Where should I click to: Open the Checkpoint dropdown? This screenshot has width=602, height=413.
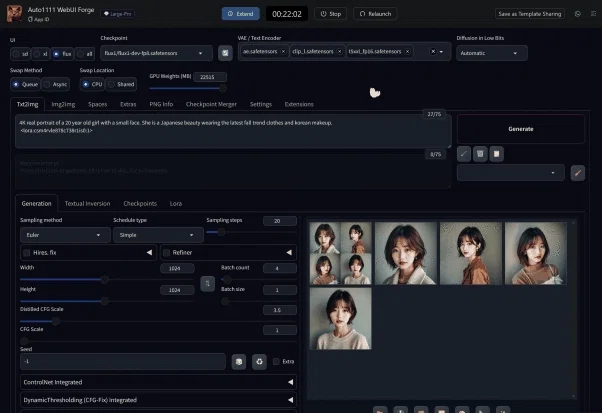coord(156,53)
